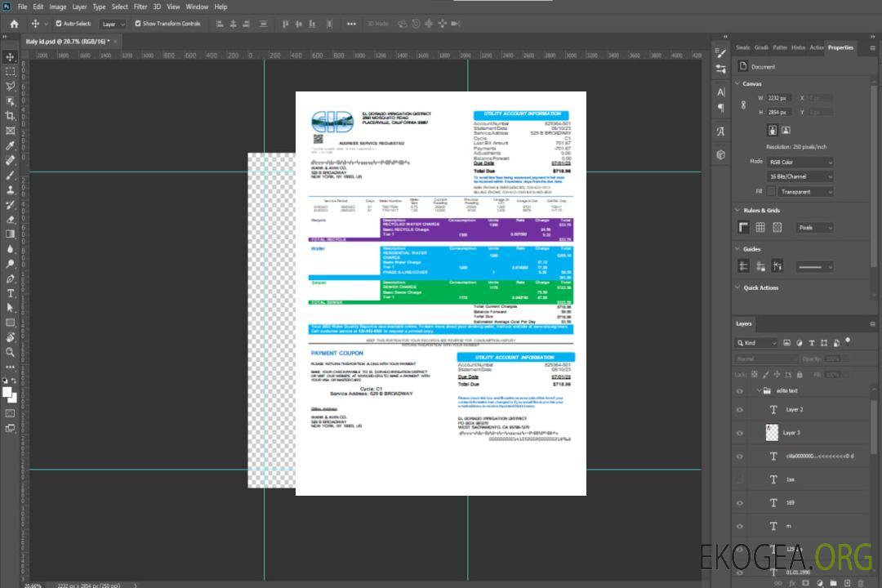Open the Filter menu
Screen dimensions: 882x588
point(140,7)
